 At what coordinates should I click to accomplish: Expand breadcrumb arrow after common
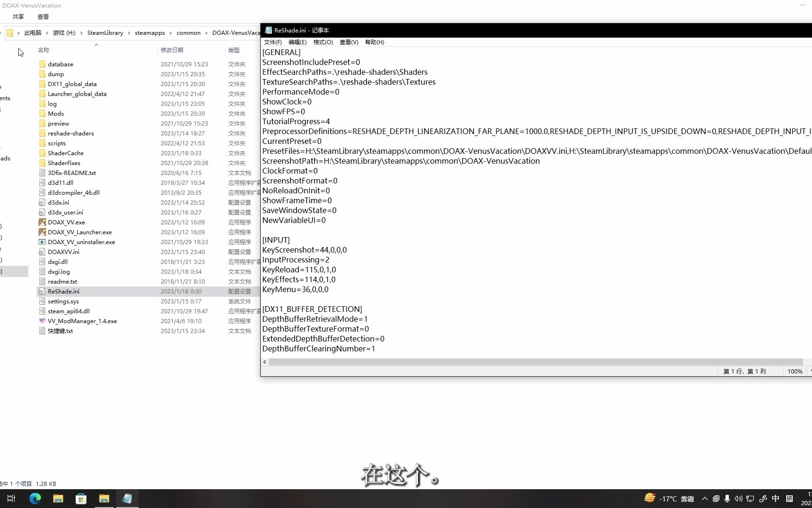206,33
